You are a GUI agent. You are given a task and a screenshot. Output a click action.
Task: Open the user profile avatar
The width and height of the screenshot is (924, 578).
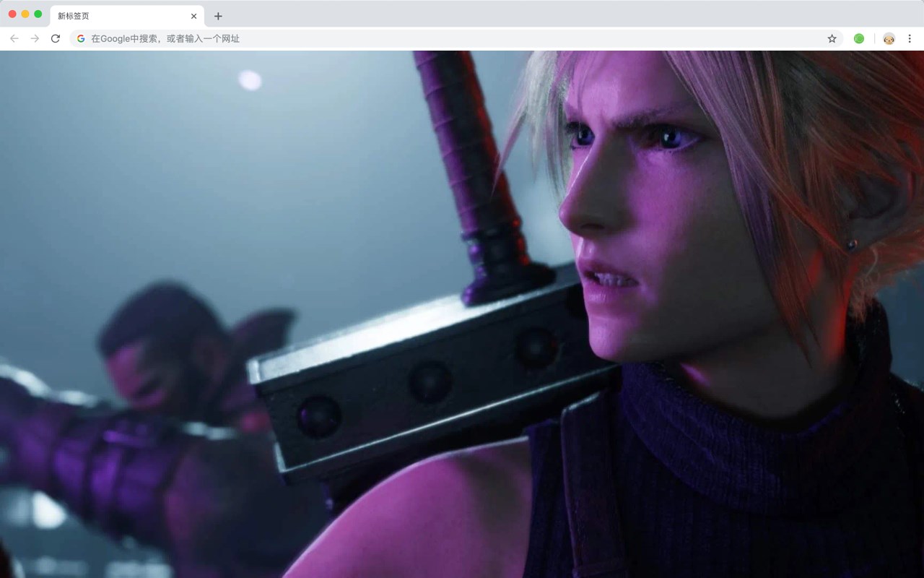pyautogui.click(x=889, y=38)
